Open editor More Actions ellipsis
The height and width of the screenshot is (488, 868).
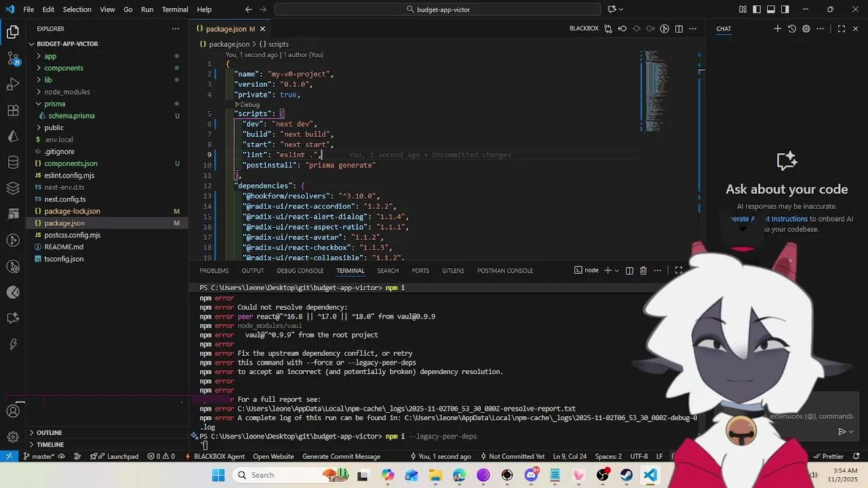coord(693,28)
